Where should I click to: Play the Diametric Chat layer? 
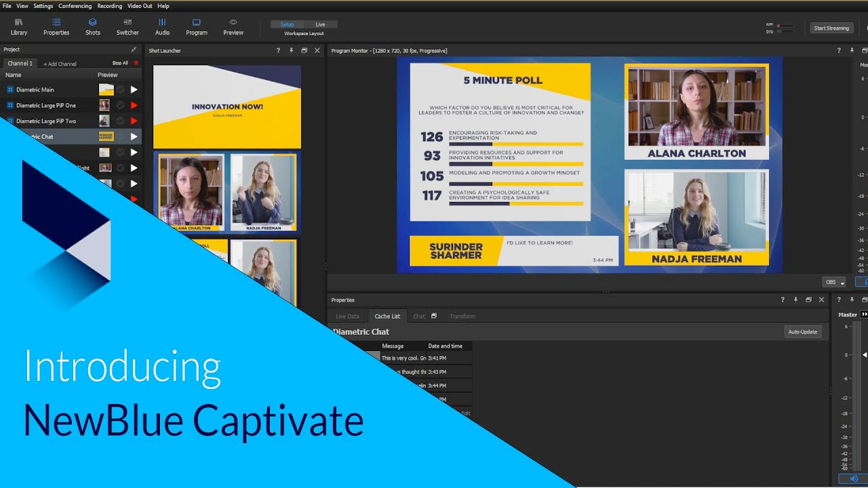coord(134,136)
